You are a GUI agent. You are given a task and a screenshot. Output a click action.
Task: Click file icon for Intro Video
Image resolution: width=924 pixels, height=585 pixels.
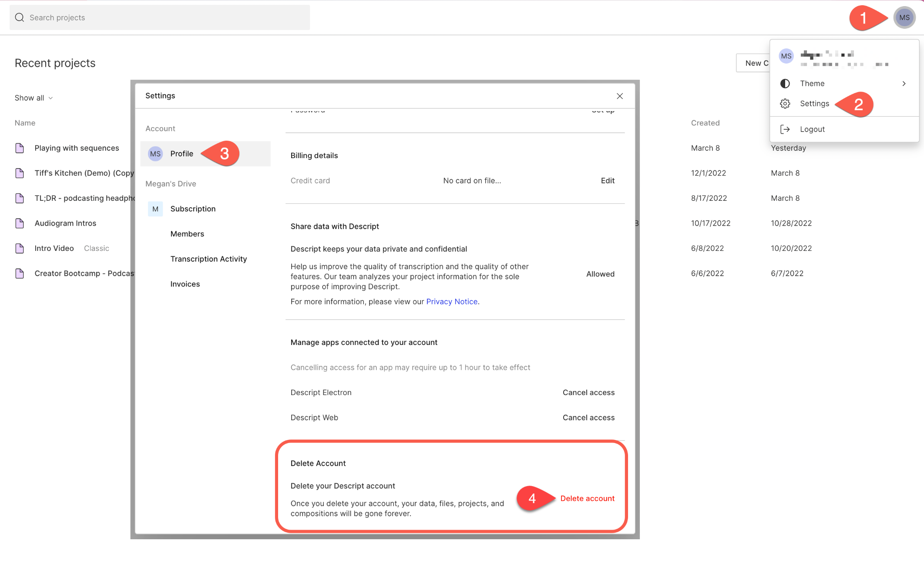(x=20, y=248)
